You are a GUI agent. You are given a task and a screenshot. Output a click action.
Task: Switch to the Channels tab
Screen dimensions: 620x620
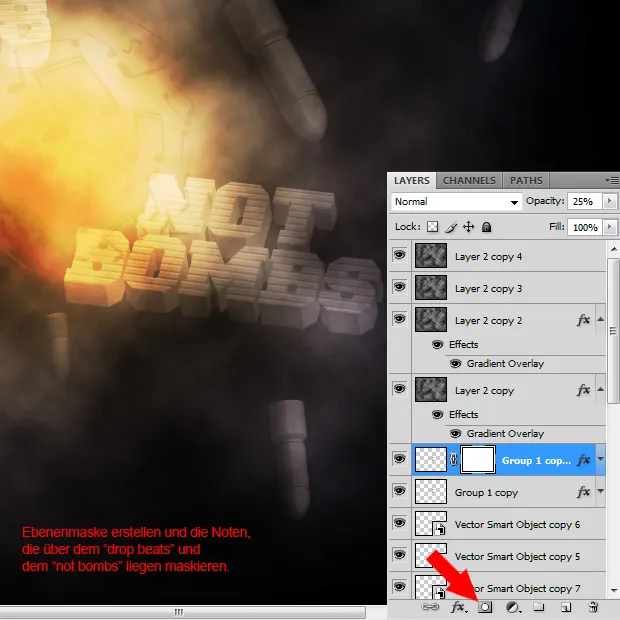469,181
